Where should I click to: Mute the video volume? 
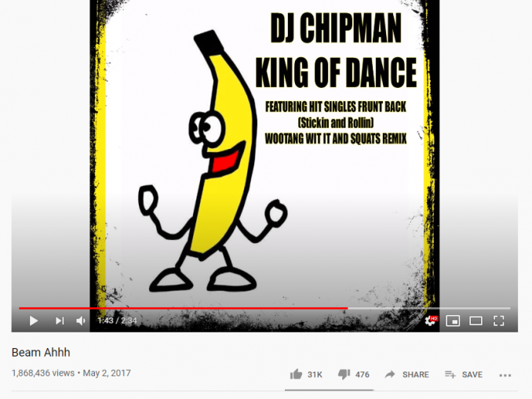pyautogui.click(x=81, y=321)
